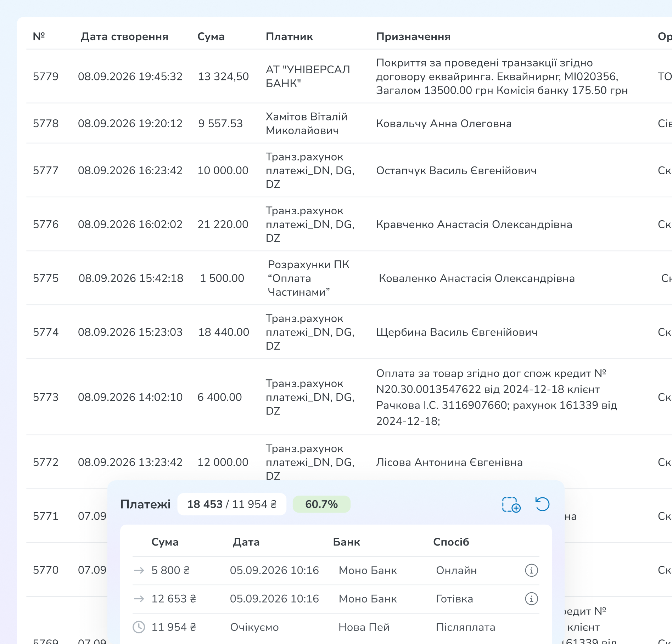Viewport: 672px width, 644px height.
Task: Select row number 5776
Action: pos(46,224)
